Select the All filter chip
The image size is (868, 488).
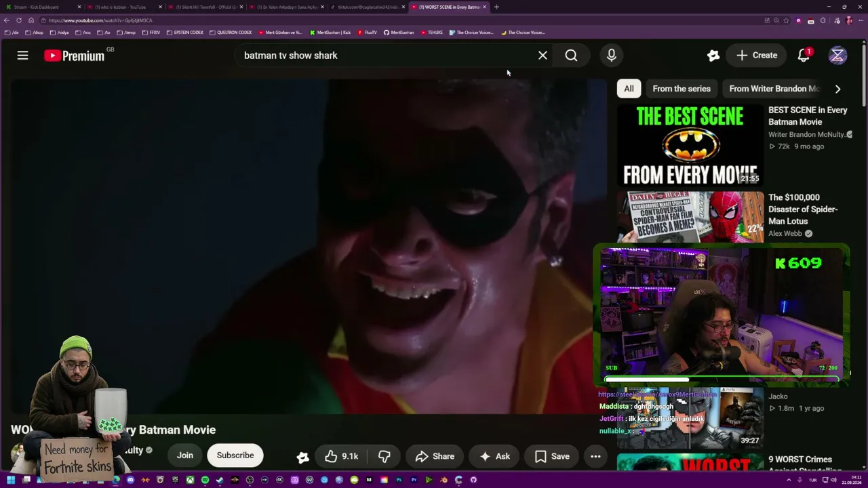[629, 89]
